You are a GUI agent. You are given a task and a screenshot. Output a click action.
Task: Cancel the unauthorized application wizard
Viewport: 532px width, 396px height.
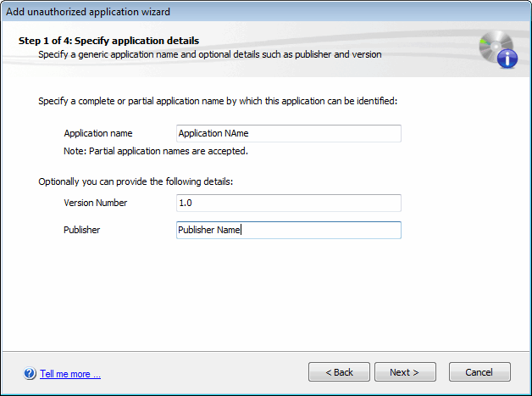point(479,372)
